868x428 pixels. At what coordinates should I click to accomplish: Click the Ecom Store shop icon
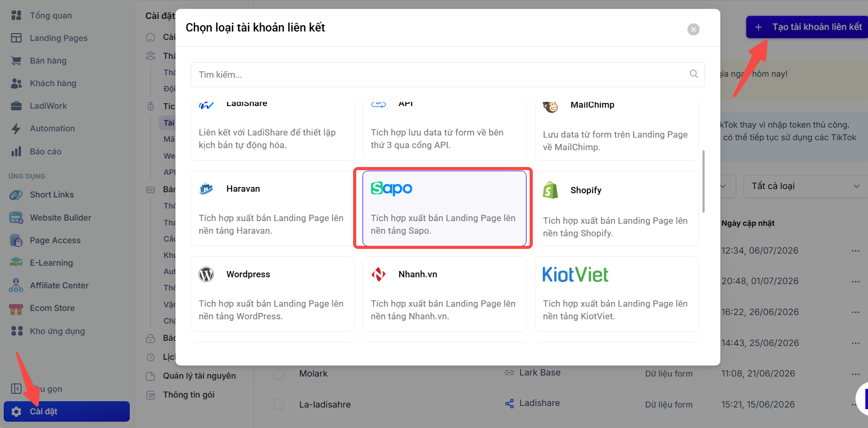[x=16, y=308]
